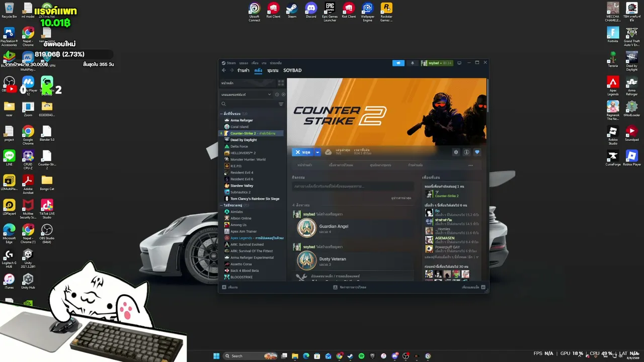Open the more options ellipsis on game page
Screen dimensions: 644x362
pos(470,165)
